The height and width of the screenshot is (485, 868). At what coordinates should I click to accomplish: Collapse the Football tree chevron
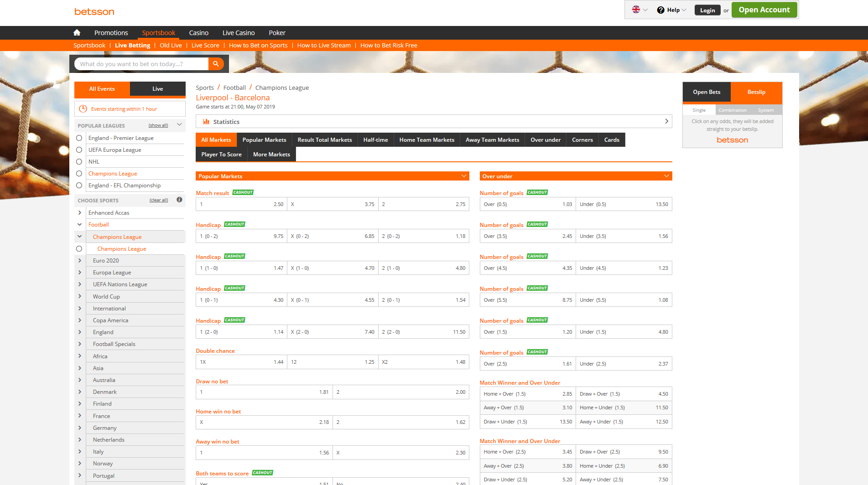(x=79, y=225)
